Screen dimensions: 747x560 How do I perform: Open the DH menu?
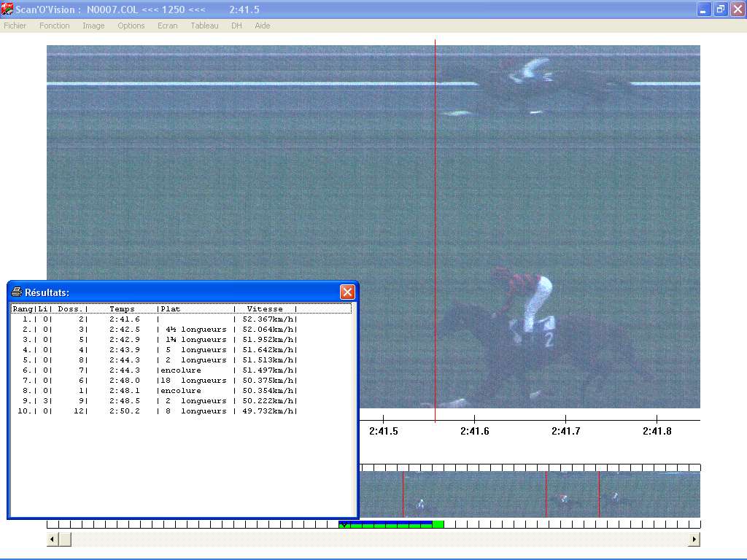(236, 26)
